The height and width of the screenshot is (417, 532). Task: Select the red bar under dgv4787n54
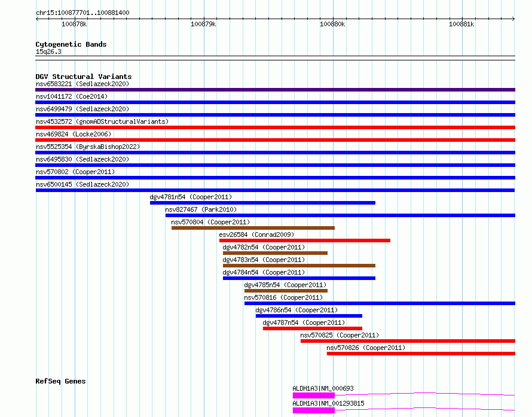pyautogui.click(x=313, y=328)
